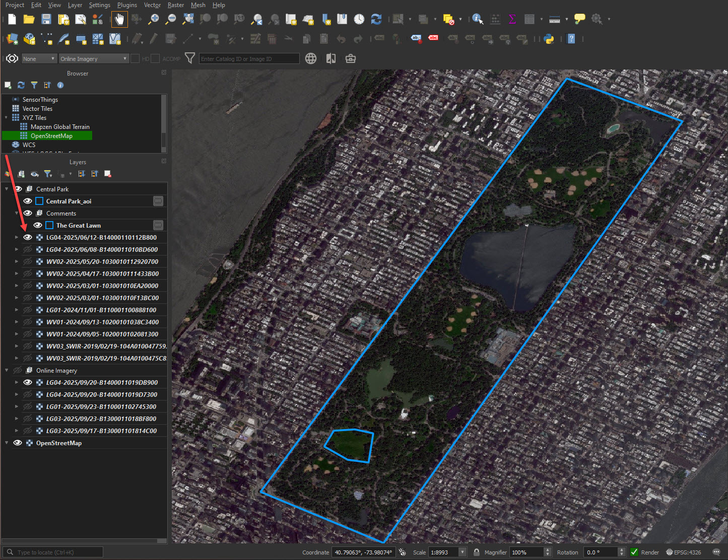Collapse the Central Park layer group
The image size is (728, 560).
[x=7, y=189]
